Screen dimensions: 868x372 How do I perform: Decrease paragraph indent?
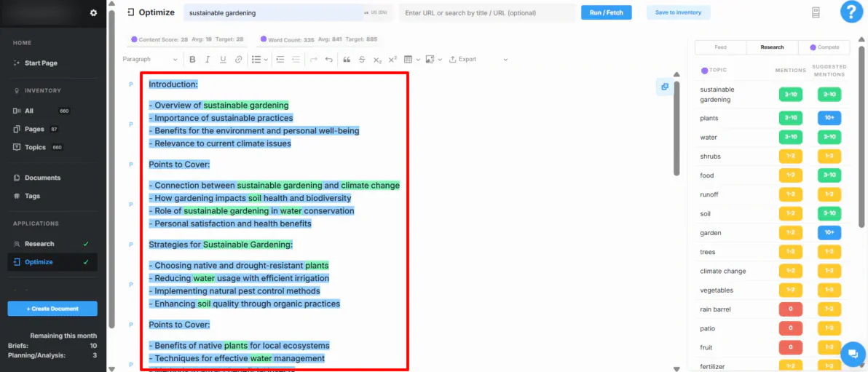point(296,59)
